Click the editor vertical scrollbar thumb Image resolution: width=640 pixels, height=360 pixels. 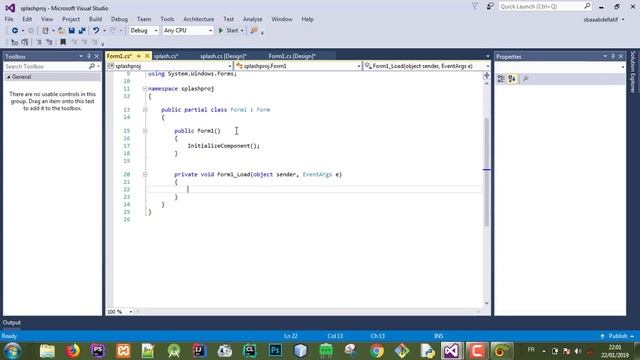click(487, 171)
